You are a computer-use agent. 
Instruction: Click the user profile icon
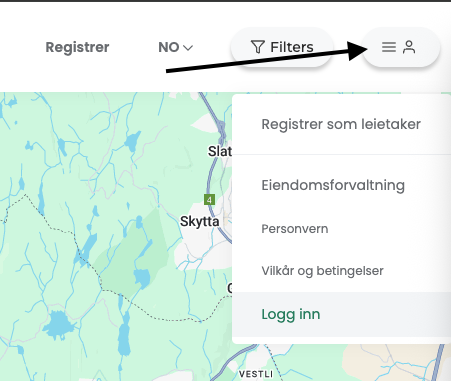coord(409,47)
